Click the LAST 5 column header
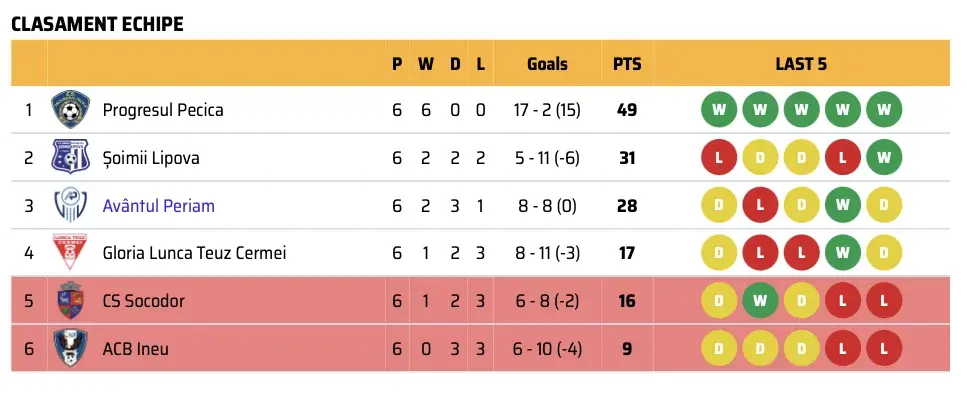 [x=801, y=64]
